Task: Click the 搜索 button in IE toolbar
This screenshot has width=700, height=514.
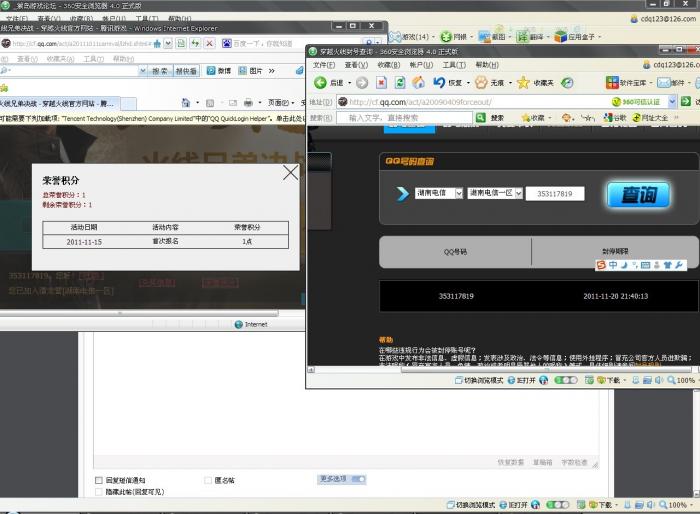Action: [159, 71]
